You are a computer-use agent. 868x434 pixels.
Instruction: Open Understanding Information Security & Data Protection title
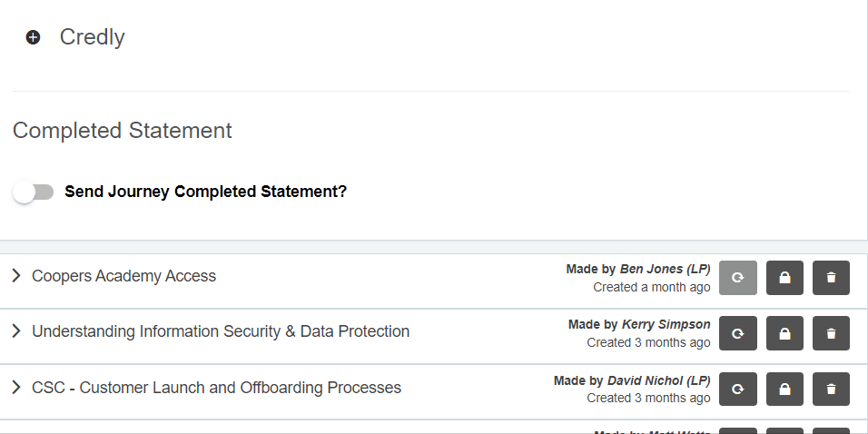tap(221, 331)
